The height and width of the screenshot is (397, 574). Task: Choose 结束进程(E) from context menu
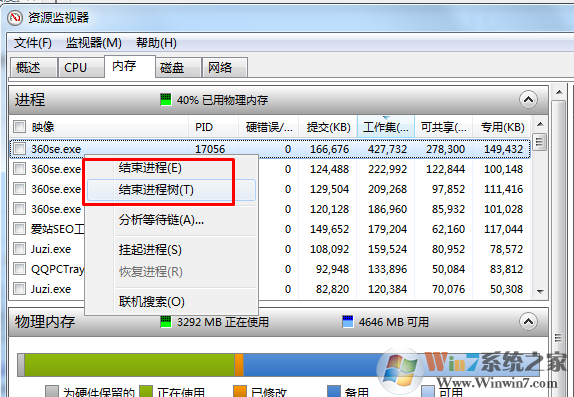[x=171, y=168]
